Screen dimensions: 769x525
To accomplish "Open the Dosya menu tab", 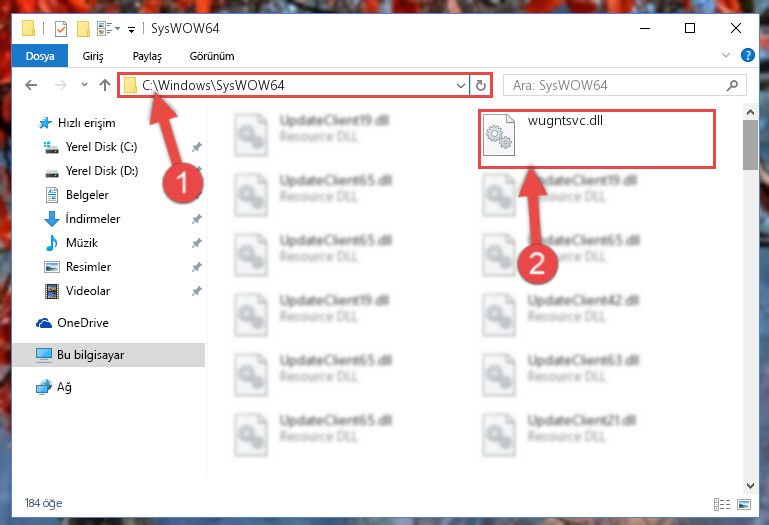I will point(40,56).
